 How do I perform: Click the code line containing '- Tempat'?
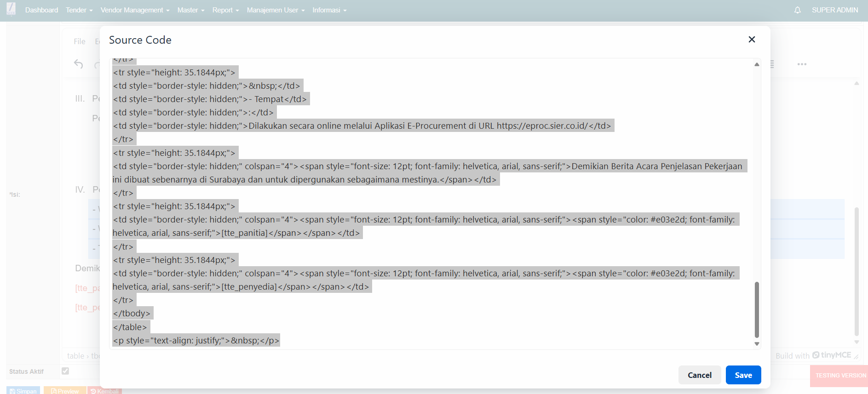tap(210, 99)
